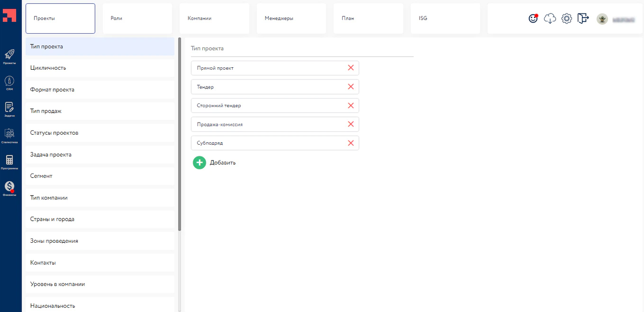Screen dimensions: 644x312
Task: Open the Финансы dollar icon
Action: tap(9, 186)
